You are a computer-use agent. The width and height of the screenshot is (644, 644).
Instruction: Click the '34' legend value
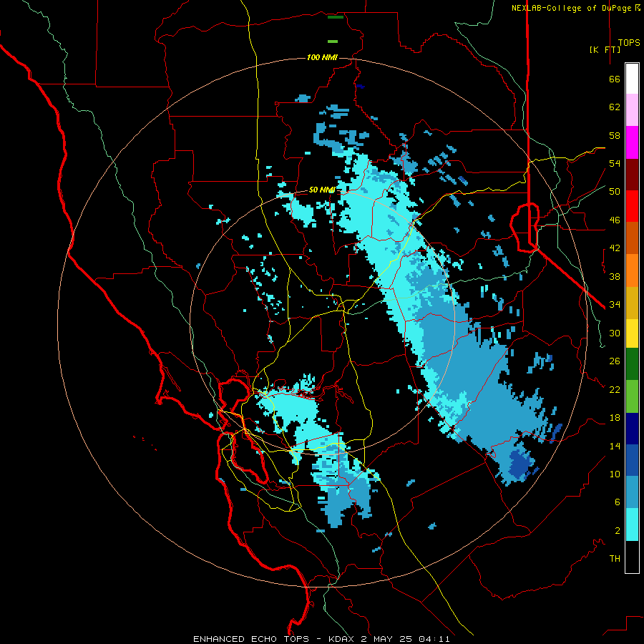pyautogui.click(x=615, y=305)
